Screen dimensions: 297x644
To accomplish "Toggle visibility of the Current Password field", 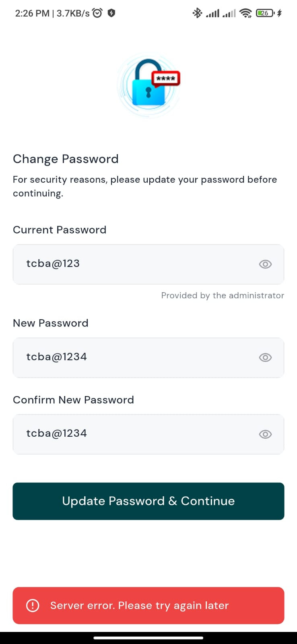I will pos(265,264).
